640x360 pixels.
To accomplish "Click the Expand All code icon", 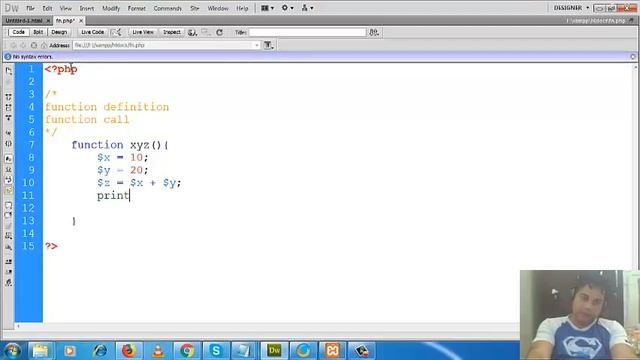I will (x=9, y=118).
